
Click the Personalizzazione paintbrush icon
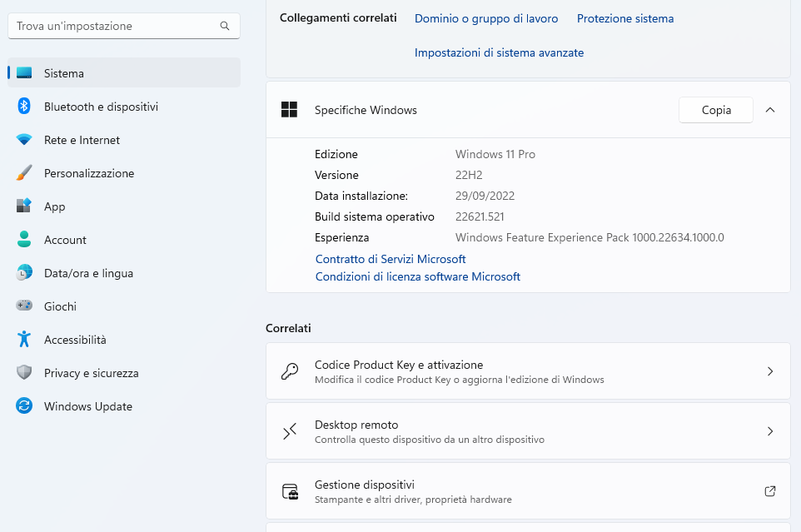24,173
